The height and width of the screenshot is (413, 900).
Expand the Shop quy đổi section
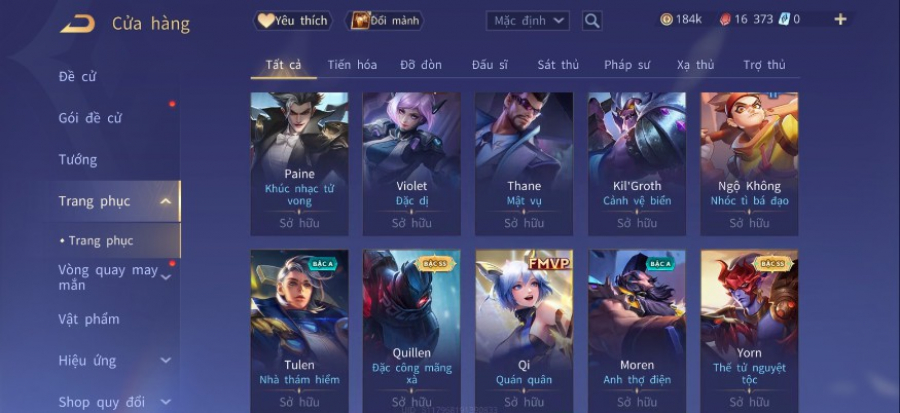165,402
